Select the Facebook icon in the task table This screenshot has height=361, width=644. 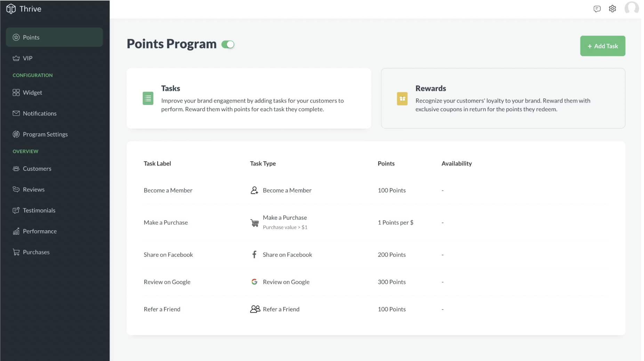pos(254,254)
